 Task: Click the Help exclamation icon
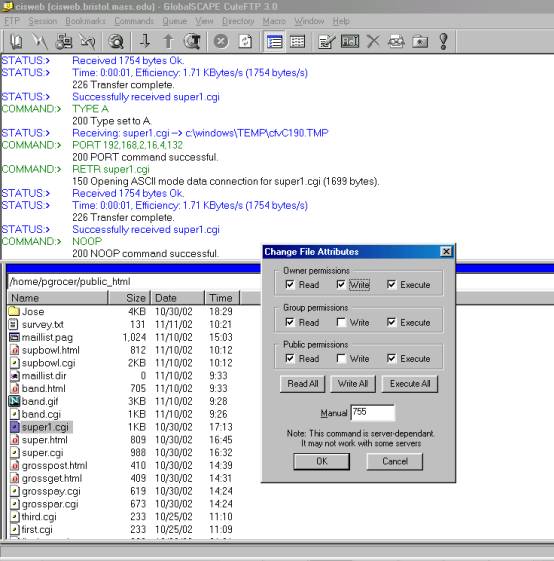click(443, 42)
